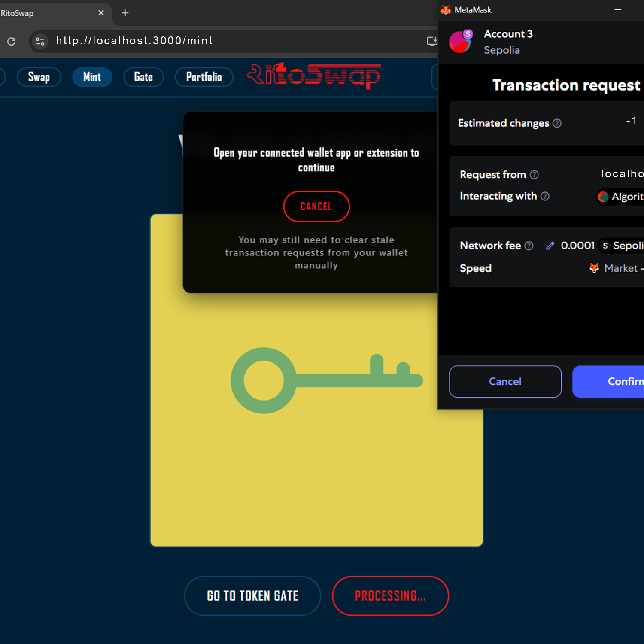Click the RitoSwap logo
The image size is (644, 644).
pyautogui.click(x=314, y=76)
